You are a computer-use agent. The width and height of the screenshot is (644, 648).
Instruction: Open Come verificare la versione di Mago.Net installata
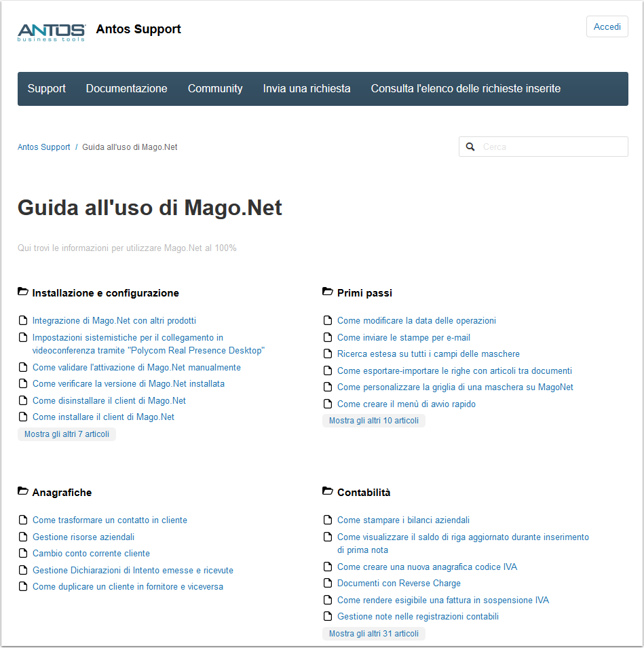pyautogui.click(x=128, y=384)
